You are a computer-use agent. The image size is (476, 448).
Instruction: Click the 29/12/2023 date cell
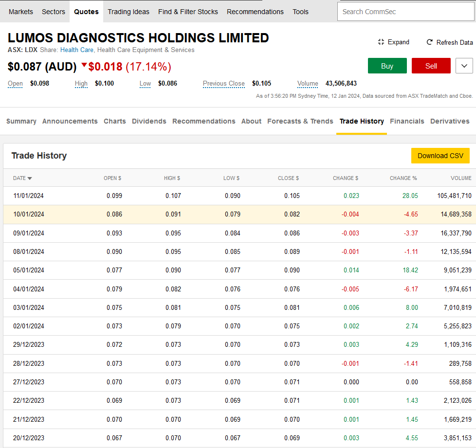tap(29, 344)
